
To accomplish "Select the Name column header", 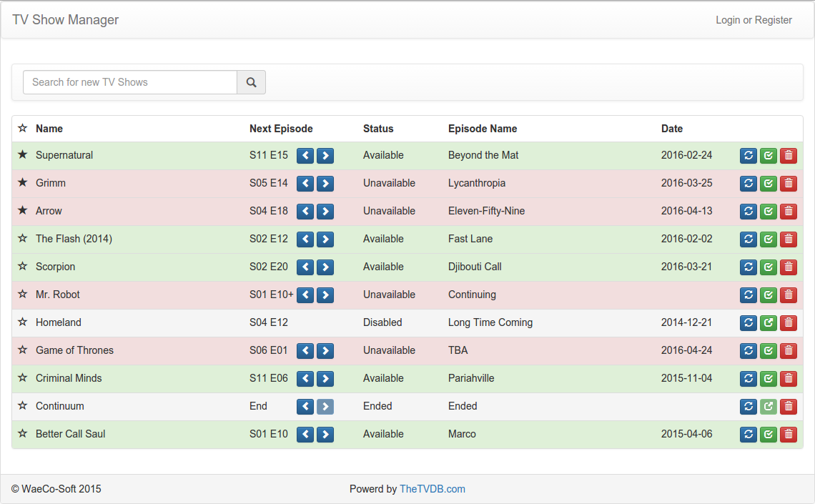I will point(49,129).
